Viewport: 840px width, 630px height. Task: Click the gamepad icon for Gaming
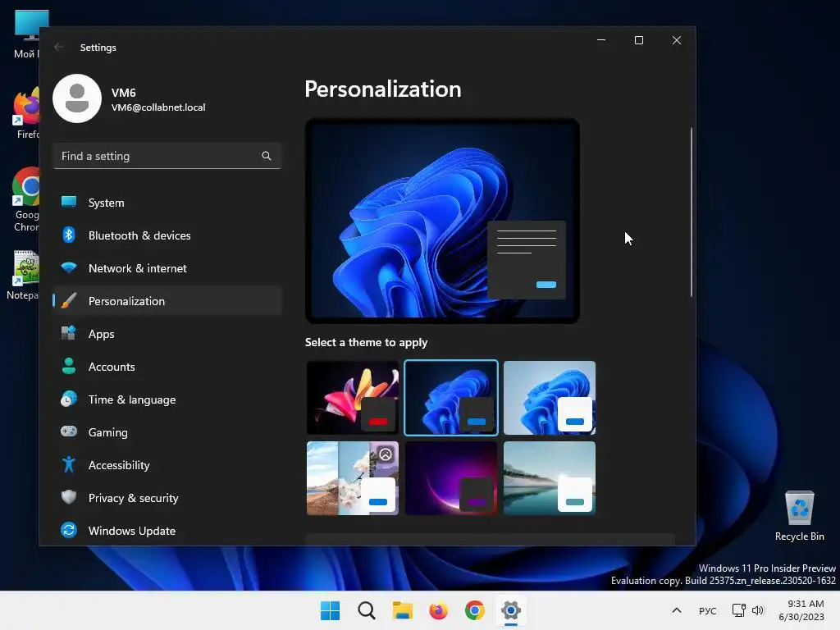(69, 431)
